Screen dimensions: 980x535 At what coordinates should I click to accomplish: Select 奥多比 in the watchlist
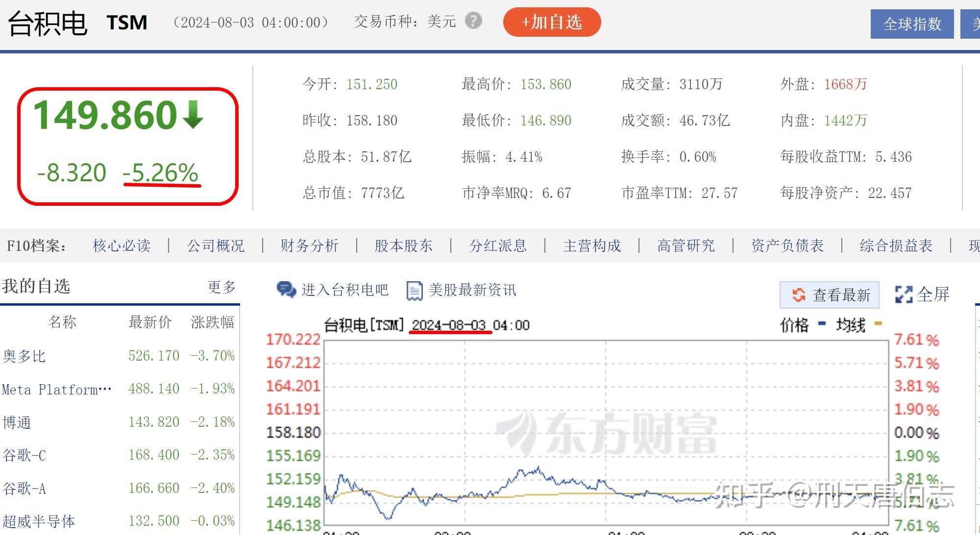(24, 356)
